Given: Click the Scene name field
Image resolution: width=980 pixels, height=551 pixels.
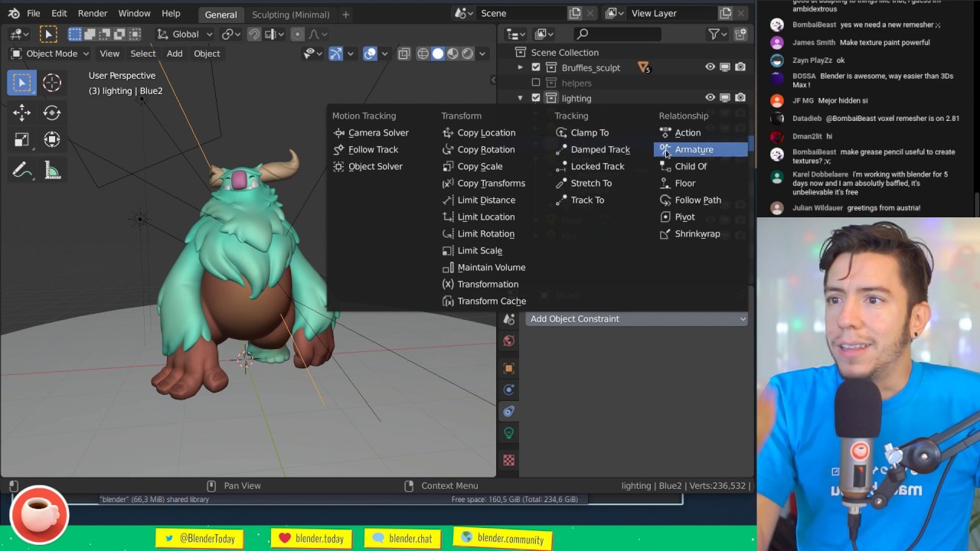Looking at the screenshot, I should pos(521,13).
